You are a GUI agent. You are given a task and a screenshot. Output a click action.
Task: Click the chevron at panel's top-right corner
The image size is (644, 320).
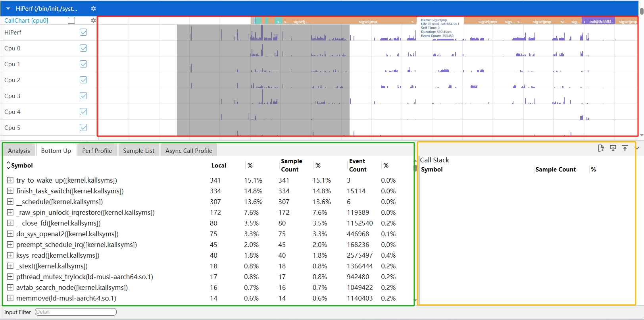(637, 148)
